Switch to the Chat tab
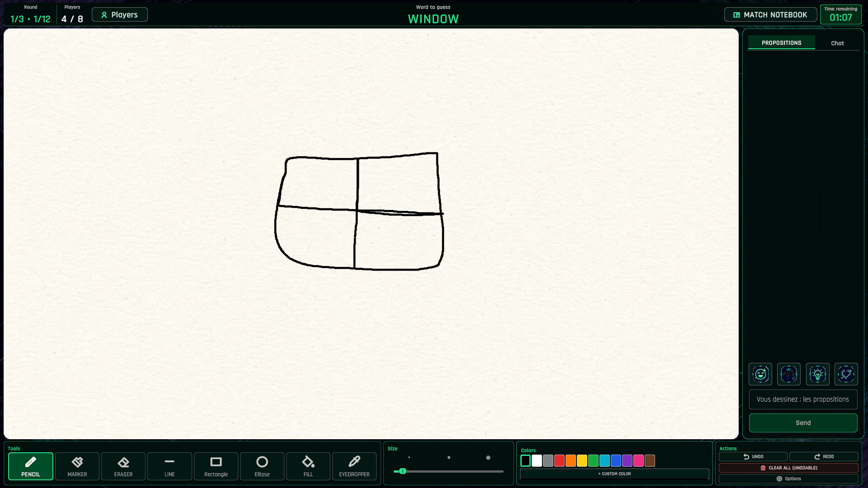 pyautogui.click(x=837, y=43)
